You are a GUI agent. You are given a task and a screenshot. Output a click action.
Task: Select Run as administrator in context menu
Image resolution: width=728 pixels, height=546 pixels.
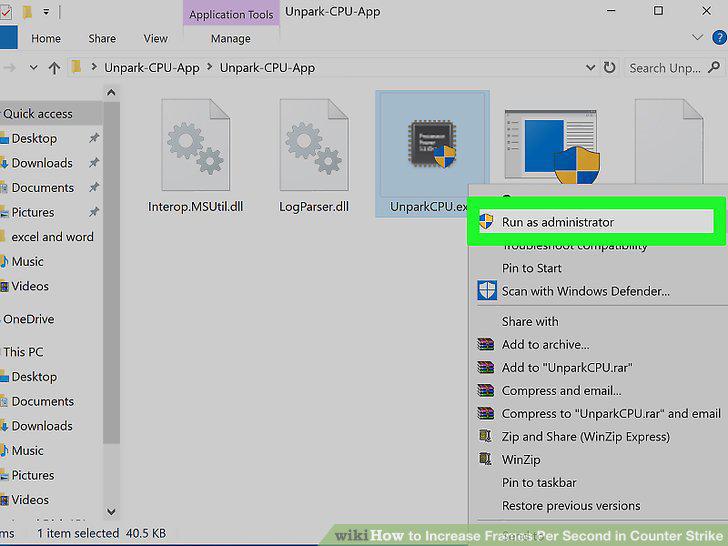596,222
